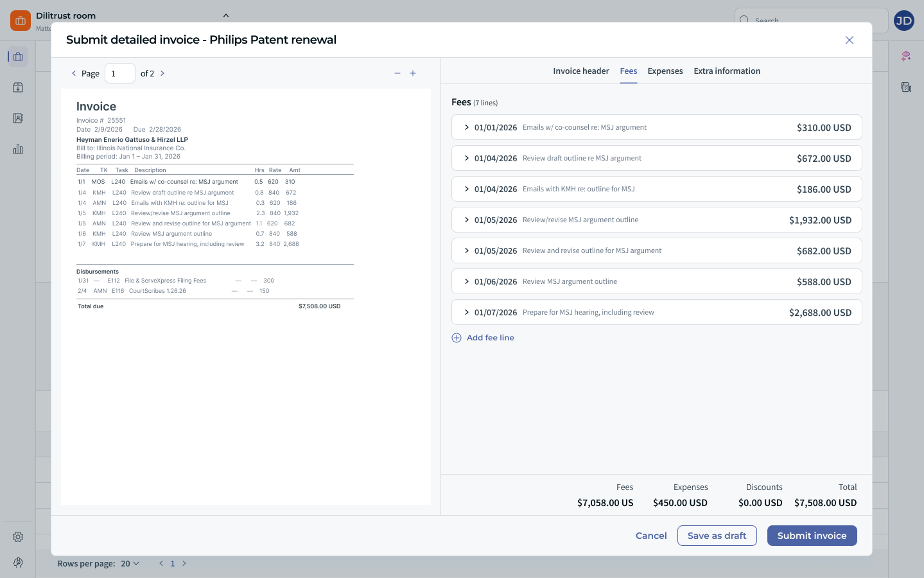
Task: Click Add fee line link
Action: click(491, 338)
